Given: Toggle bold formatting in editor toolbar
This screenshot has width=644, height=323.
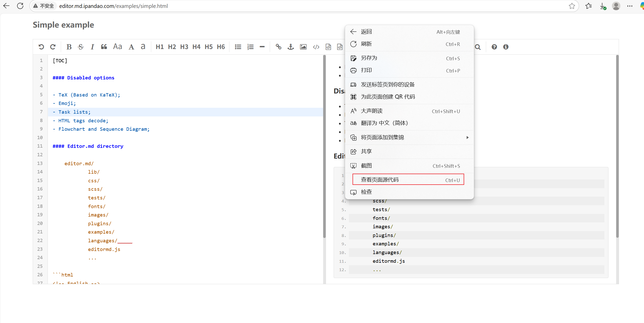Looking at the screenshot, I should pos(69,47).
